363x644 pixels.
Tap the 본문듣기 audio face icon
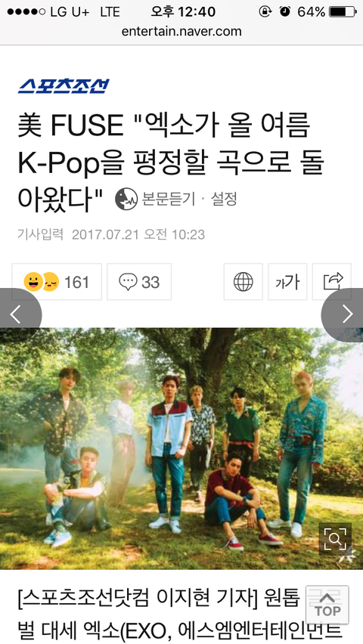coord(126,200)
